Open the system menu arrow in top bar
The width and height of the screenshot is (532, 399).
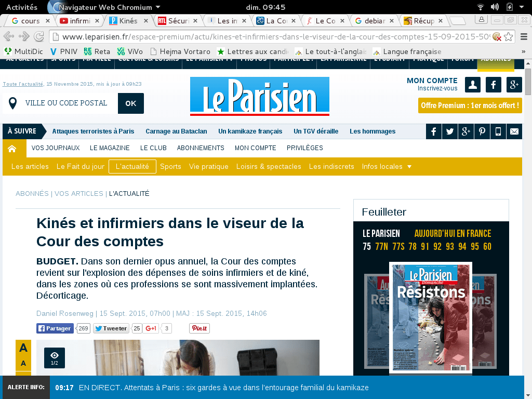522,7
